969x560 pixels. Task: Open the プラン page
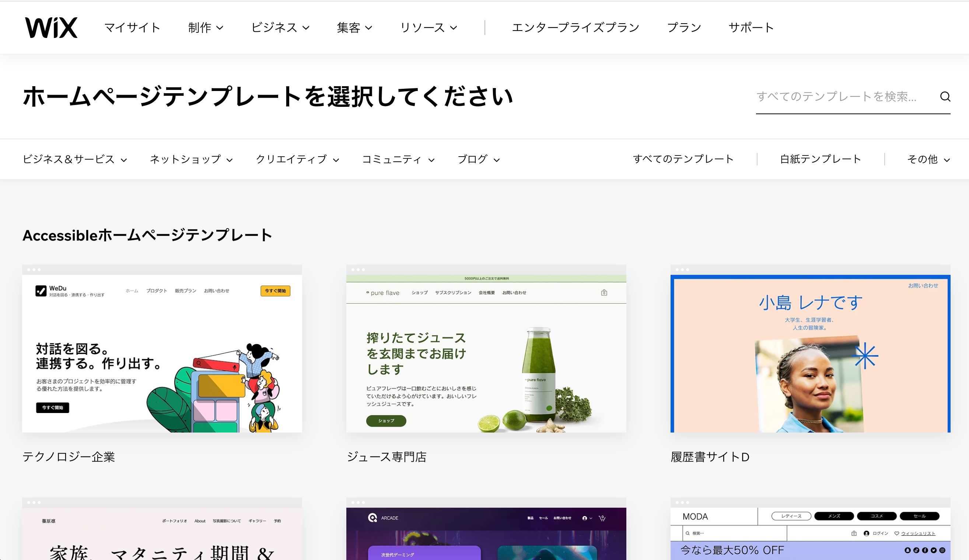click(684, 28)
